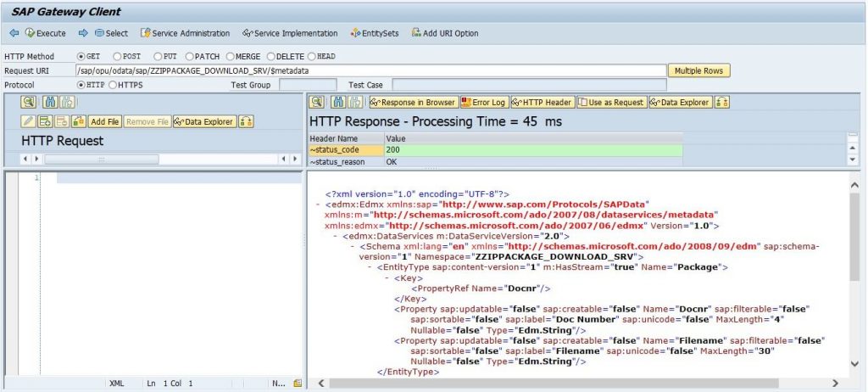The width and height of the screenshot is (868, 392).
Task: Click the Multiple Rows button
Action: click(x=699, y=71)
